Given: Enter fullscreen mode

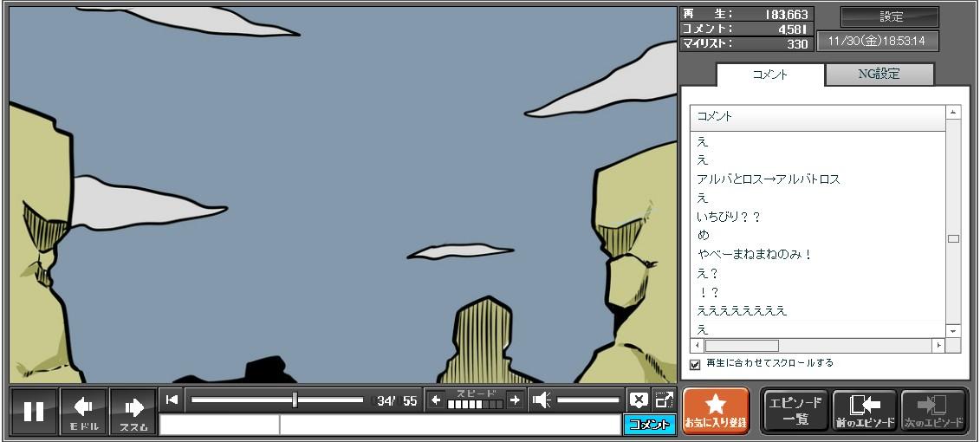Looking at the screenshot, I should 664,400.
